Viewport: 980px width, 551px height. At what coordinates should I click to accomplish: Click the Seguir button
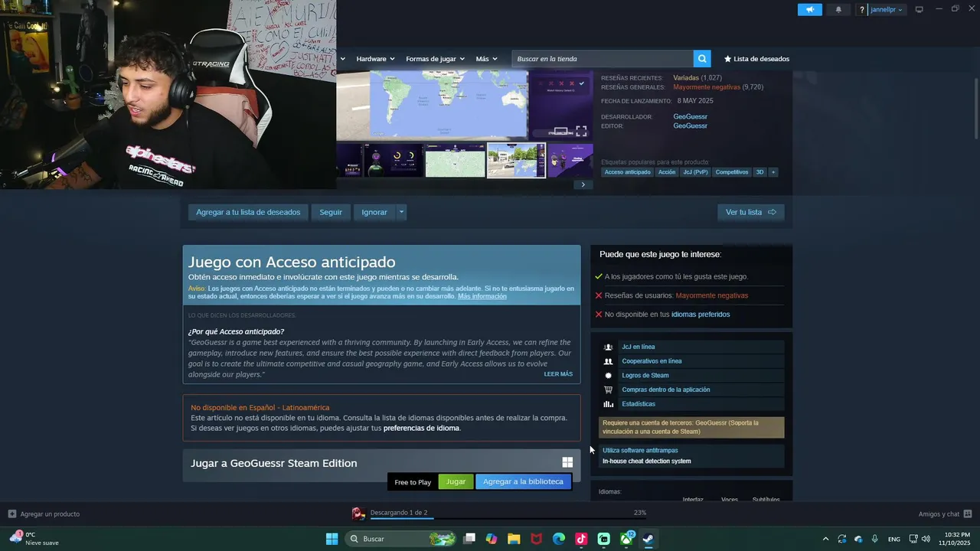[x=331, y=212]
